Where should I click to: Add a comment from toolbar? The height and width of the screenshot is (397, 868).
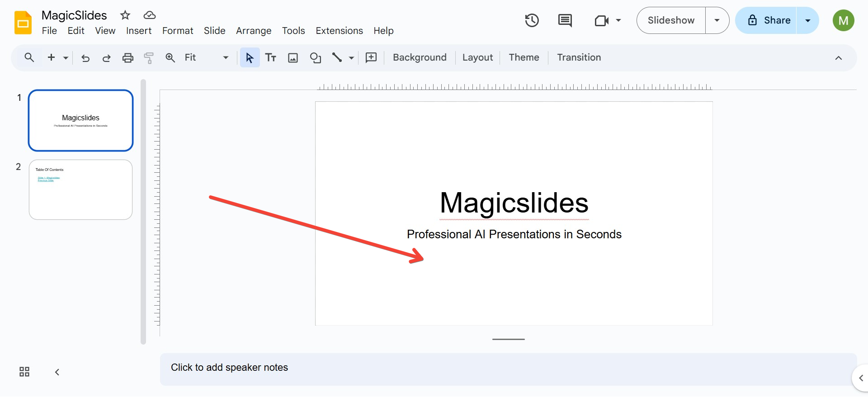tap(371, 57)
